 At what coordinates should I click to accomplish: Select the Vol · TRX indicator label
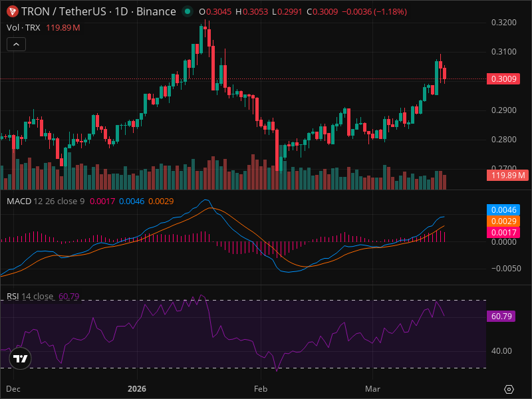23,28
